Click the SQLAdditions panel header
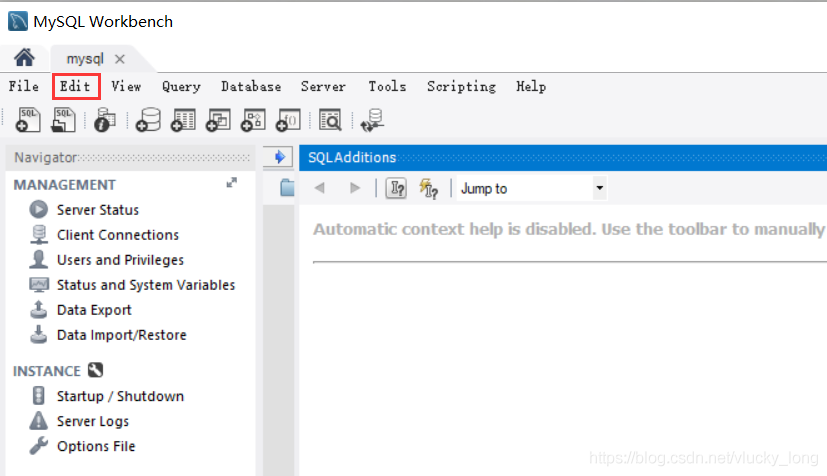827x476 pixels. (x=562, y=158)
